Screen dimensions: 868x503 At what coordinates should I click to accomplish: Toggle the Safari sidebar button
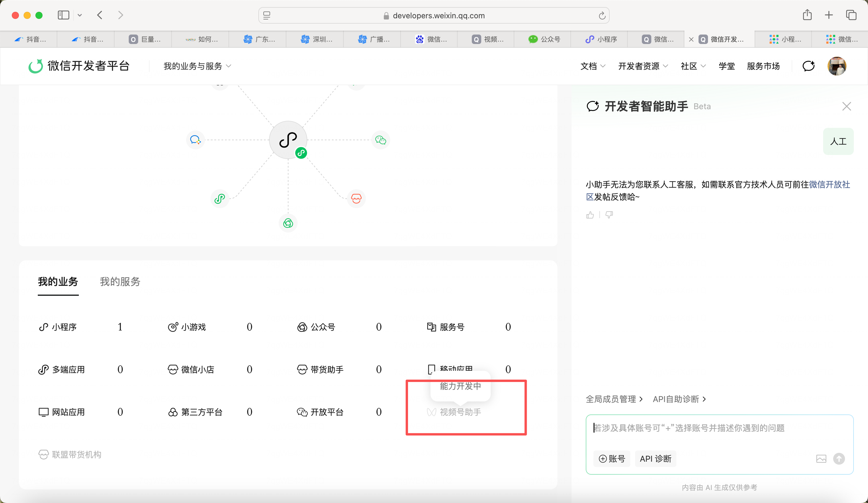(x=63, y=15)
